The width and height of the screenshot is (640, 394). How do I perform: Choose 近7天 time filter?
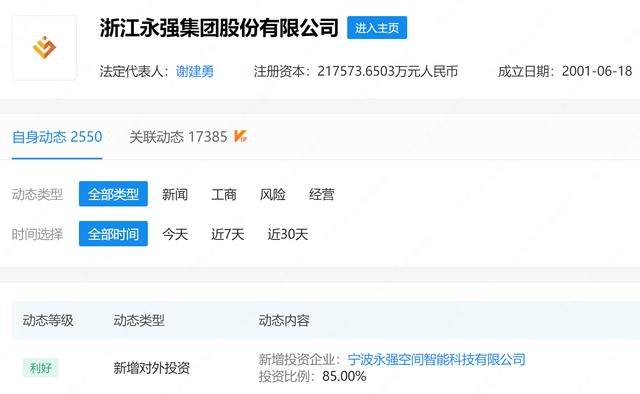228,234
